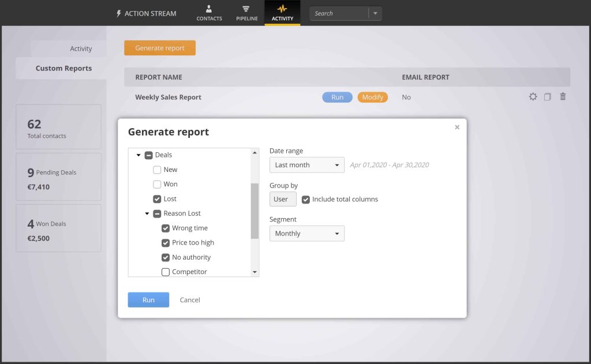Open settings gear for Weekly Sales Report
The image size is (591, 364).
(x=533, y=97)
